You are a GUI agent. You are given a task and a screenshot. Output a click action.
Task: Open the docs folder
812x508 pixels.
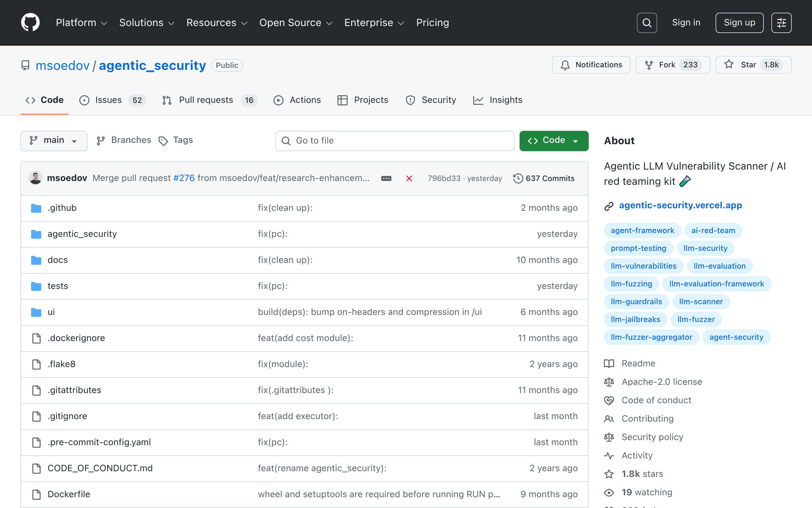pyautogui.click(x=58, y=260)
